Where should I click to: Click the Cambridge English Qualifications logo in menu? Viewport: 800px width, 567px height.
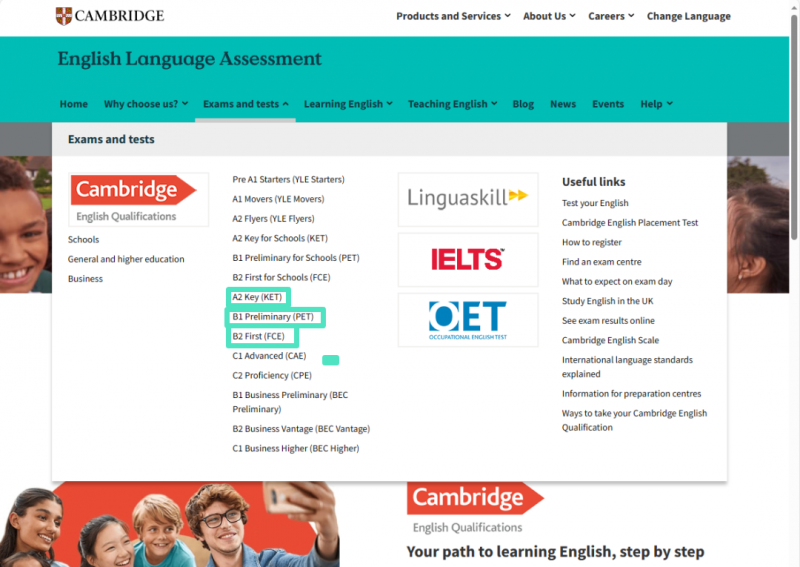coord(138,200)
